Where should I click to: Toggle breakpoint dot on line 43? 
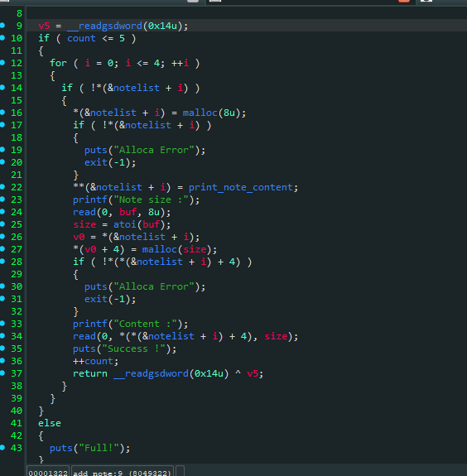(2, 448)
